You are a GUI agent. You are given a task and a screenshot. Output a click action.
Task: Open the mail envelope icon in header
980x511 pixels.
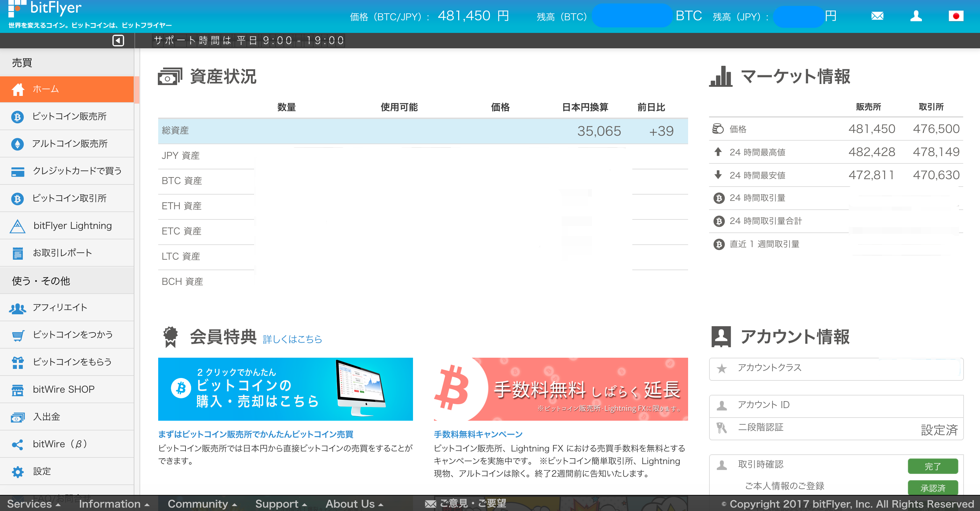(877, 16)
